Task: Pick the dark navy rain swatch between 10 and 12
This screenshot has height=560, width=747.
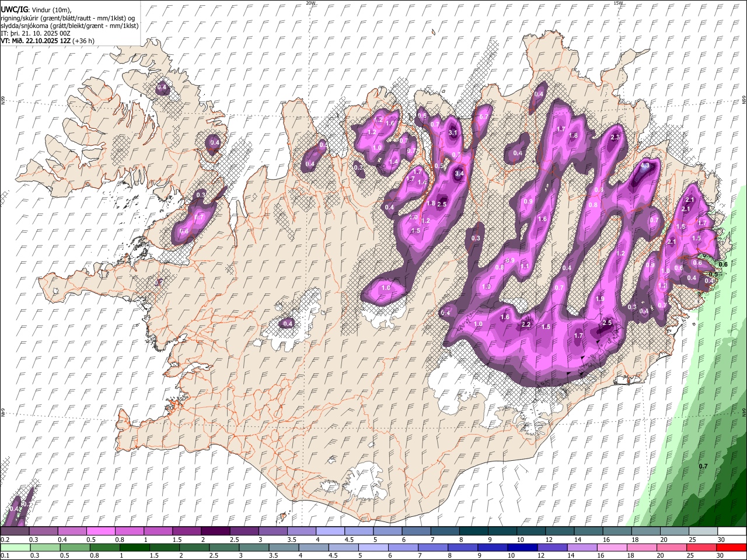Action: coord(522,547)
